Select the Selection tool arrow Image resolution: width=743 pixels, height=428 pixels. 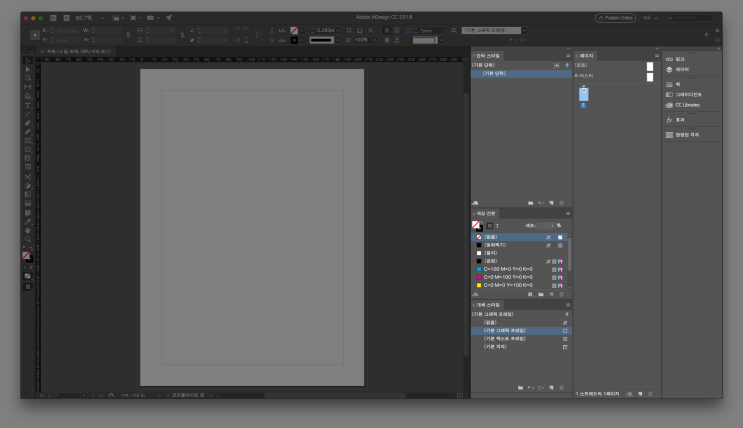coord(28,61)
